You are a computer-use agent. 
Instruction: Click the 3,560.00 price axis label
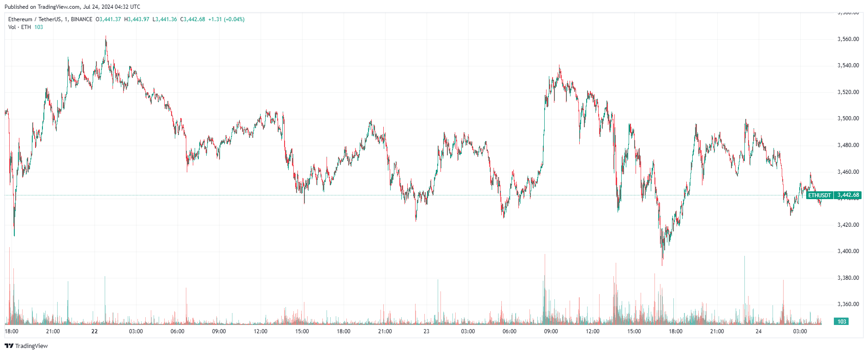click(848, 39)
